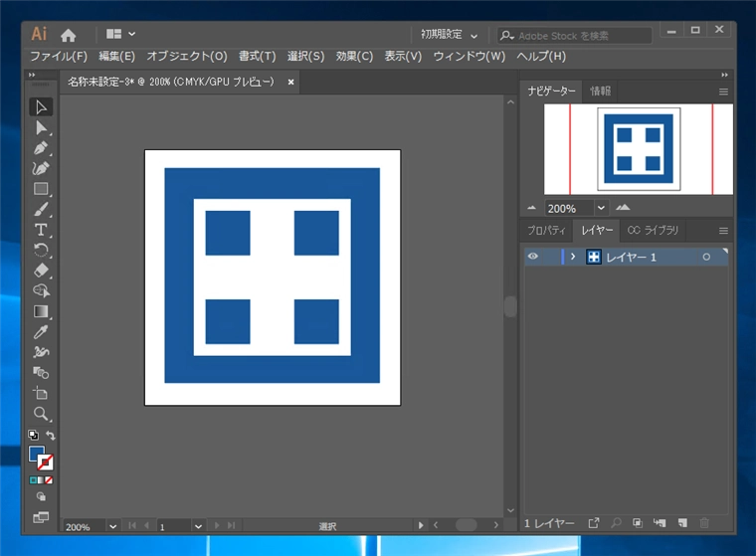Activate the Eyedropper tool

pyautogui.click(x=41, y=332)
